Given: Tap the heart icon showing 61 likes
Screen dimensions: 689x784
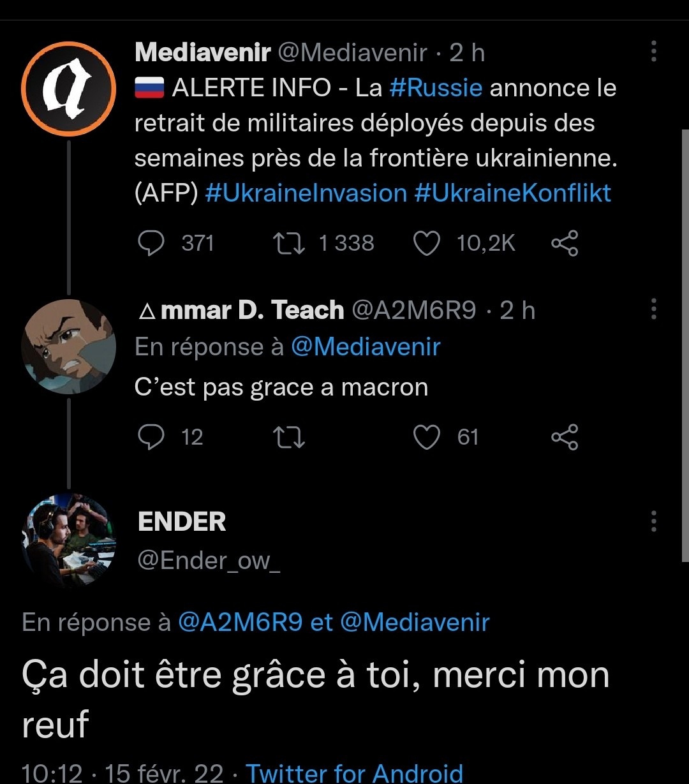Looking at the screenshot, I should pyautogui.click(x=426, y=437).
